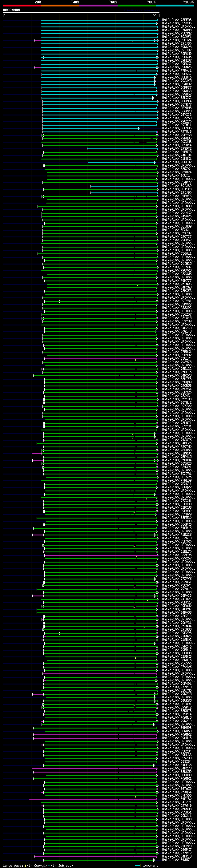
Task: Select label UniRef100_Q94K32
Action: point(177,84)
